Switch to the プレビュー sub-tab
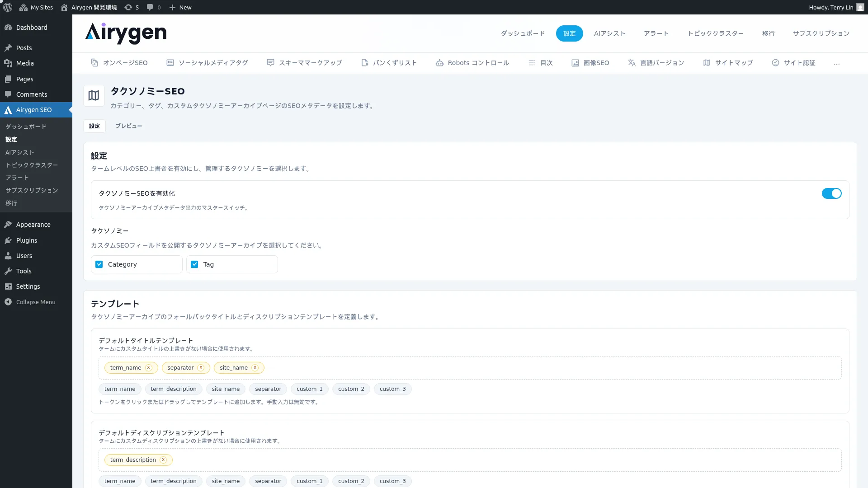The image size is (868, 488). tap(128, 126)
